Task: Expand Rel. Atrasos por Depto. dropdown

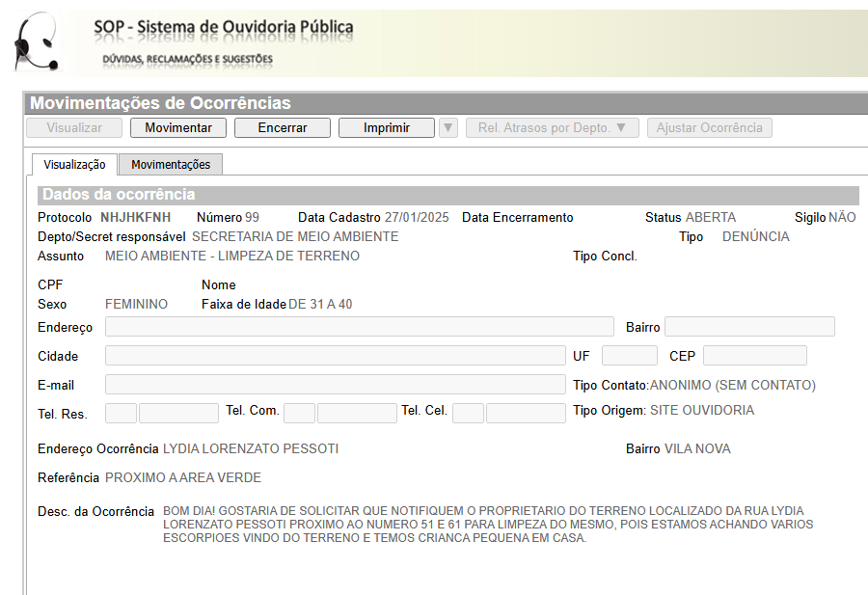Action: coord(552,128)
